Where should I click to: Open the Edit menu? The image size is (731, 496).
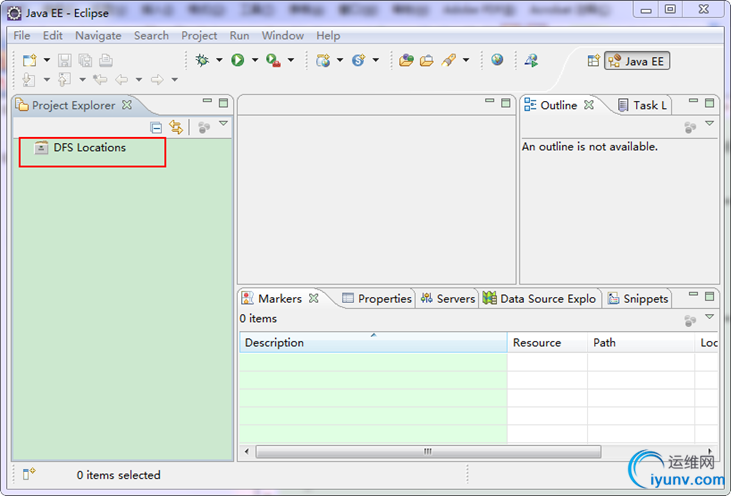(x=53, y=35)
